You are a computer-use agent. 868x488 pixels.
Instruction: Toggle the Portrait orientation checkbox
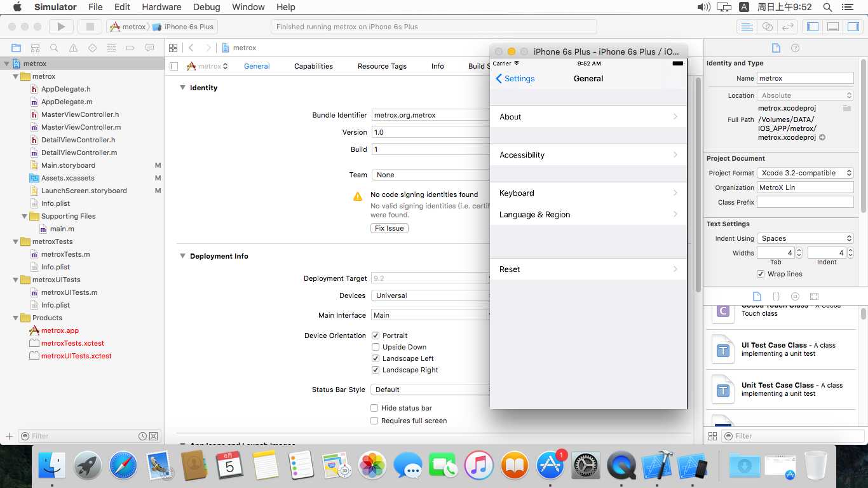point(376,335)
